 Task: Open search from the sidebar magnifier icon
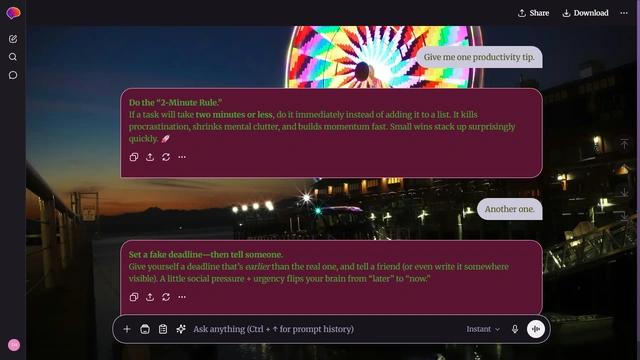click(x=13, y=57)
